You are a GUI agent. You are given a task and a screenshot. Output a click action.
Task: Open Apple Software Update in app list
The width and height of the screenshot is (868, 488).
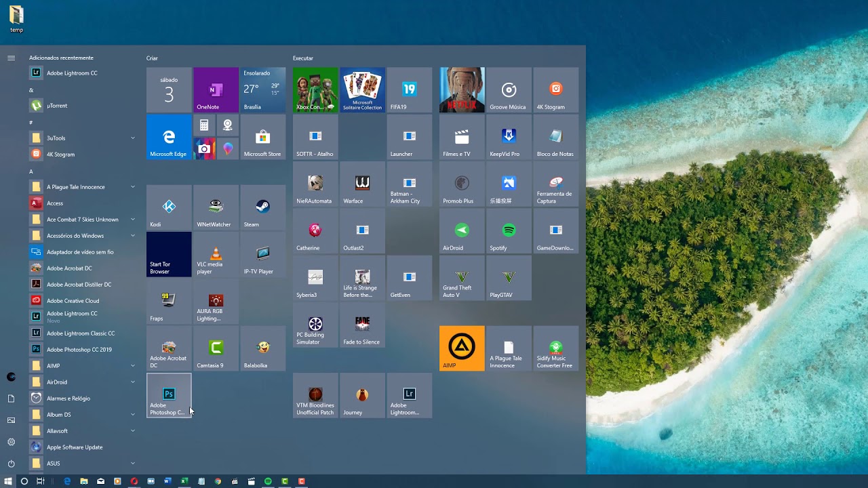click(83, 447)
